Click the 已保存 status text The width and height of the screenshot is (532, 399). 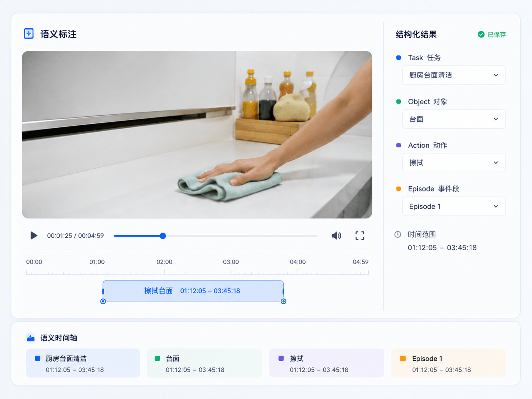pos(497,35)
